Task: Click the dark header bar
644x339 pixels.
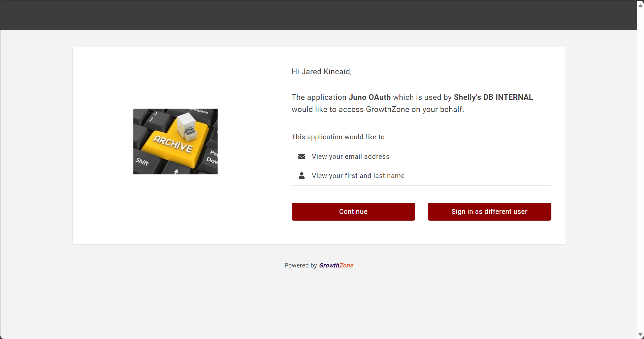Action: (x=318, y=15)
